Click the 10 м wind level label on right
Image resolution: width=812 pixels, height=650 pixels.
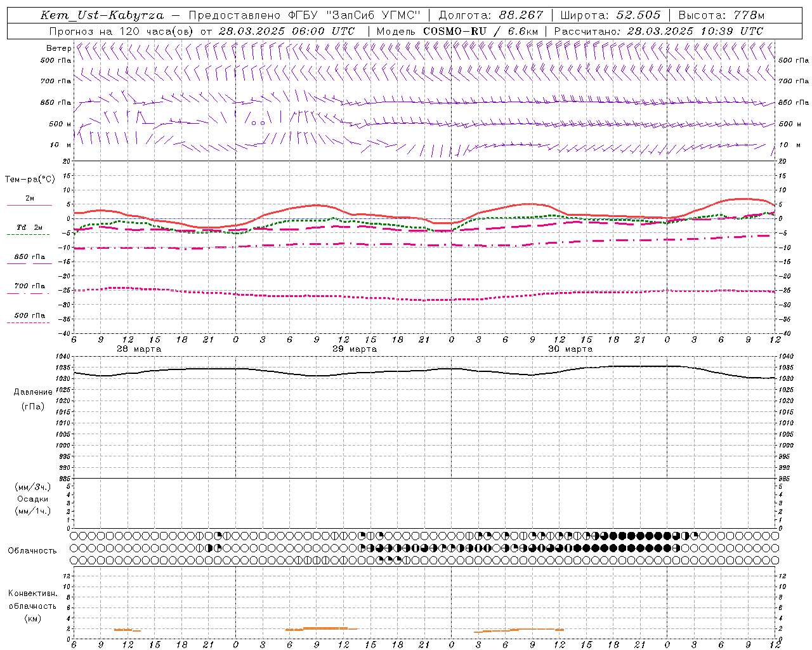click(789, 145)
